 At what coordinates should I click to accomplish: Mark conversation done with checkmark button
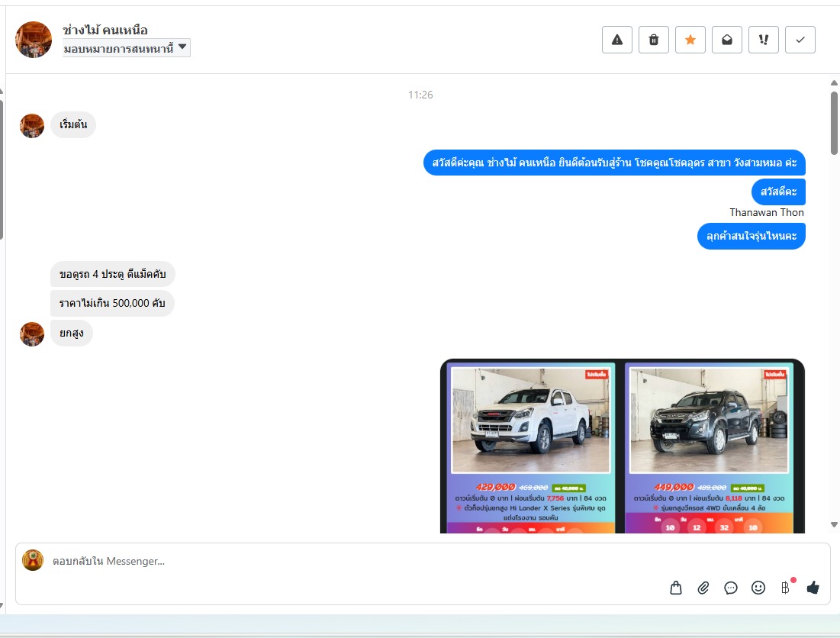pos(800,40)
